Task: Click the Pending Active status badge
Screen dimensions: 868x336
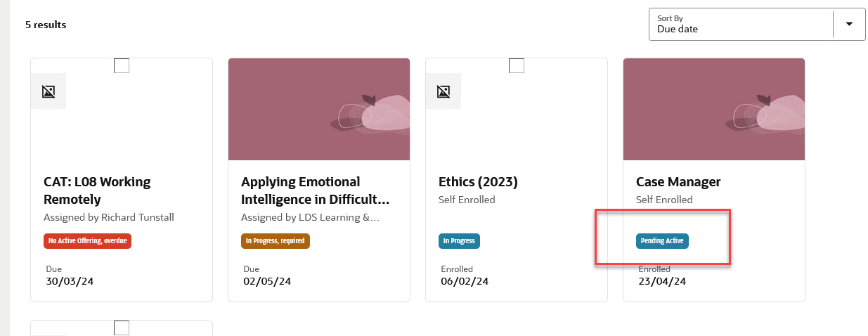Action: coord(663,241)
